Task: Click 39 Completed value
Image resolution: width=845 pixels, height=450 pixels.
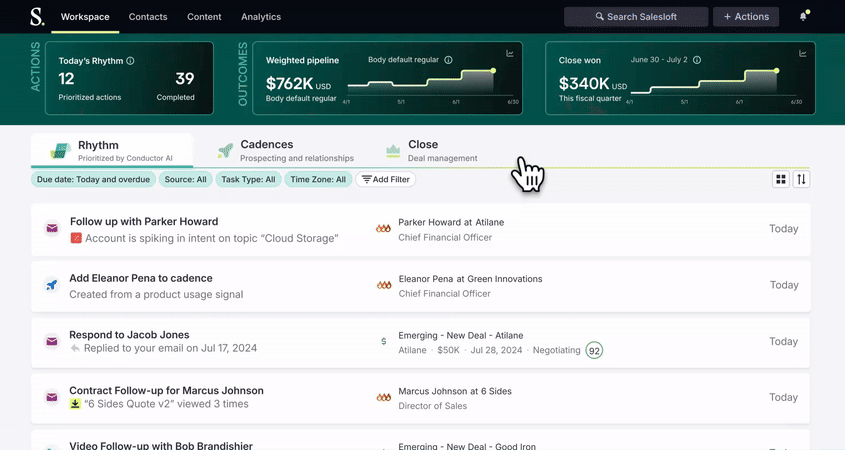Action: (x=184, y=79)
